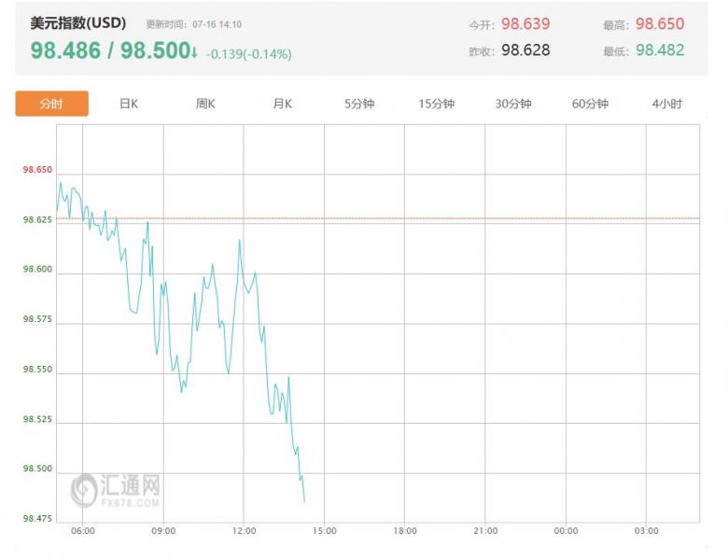Click the red dashed previous-close line
This screenshot has width=728, height=560.
[x=467, y=218]
